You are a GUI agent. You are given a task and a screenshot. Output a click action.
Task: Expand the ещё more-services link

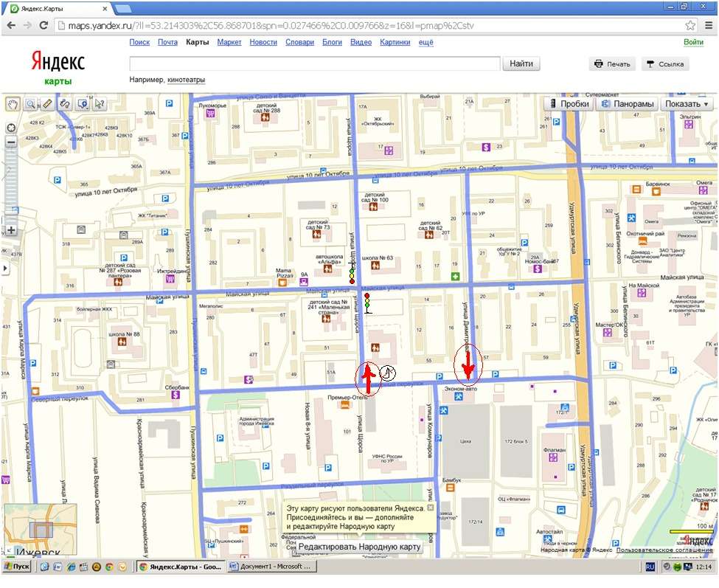coord(426,42)
